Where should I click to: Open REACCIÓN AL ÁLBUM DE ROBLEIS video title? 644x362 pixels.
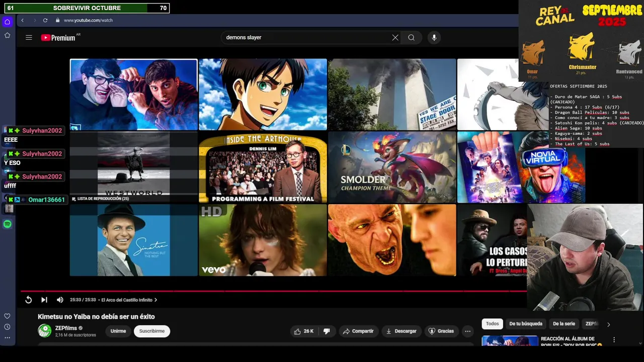571,342
